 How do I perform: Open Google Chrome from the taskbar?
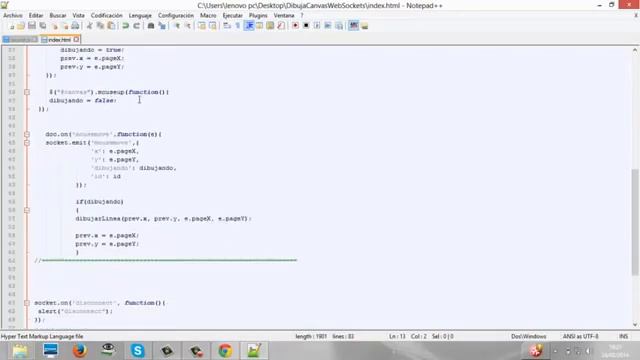tap(225, 351)
